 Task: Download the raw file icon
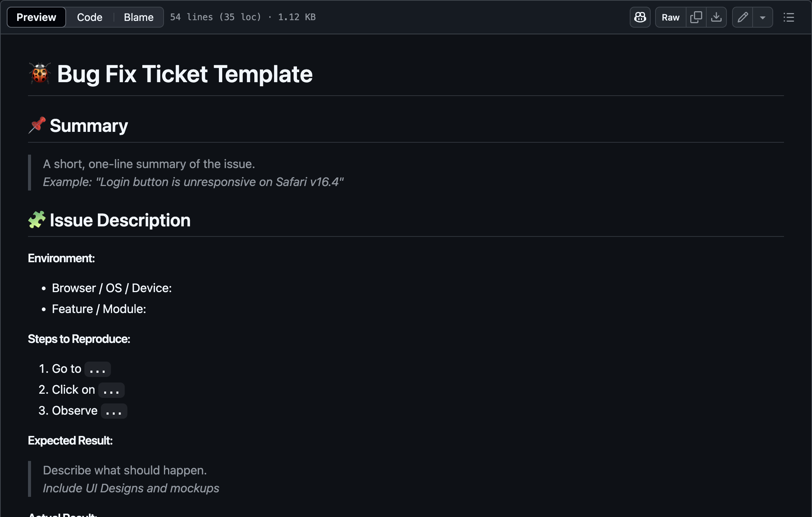[x=716, y=17]
